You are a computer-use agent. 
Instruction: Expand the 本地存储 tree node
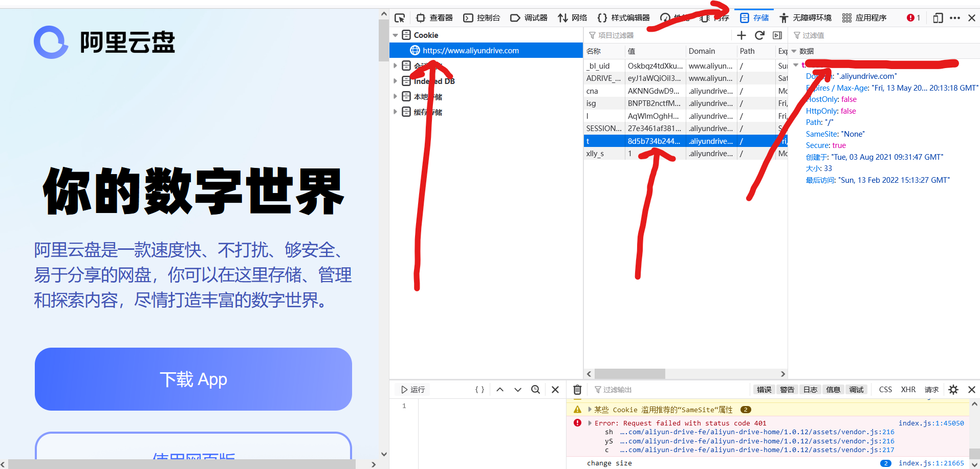point(395,96)
